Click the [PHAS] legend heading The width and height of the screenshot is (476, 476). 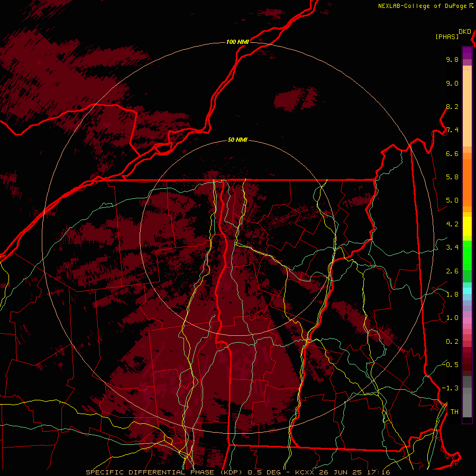[447, 37]
